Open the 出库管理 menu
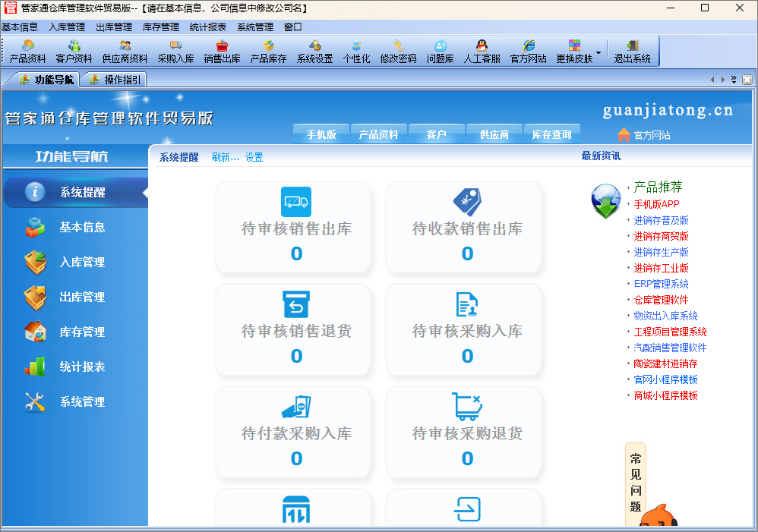This screenshot has height=532, width=758. click(x=114, y=27)
